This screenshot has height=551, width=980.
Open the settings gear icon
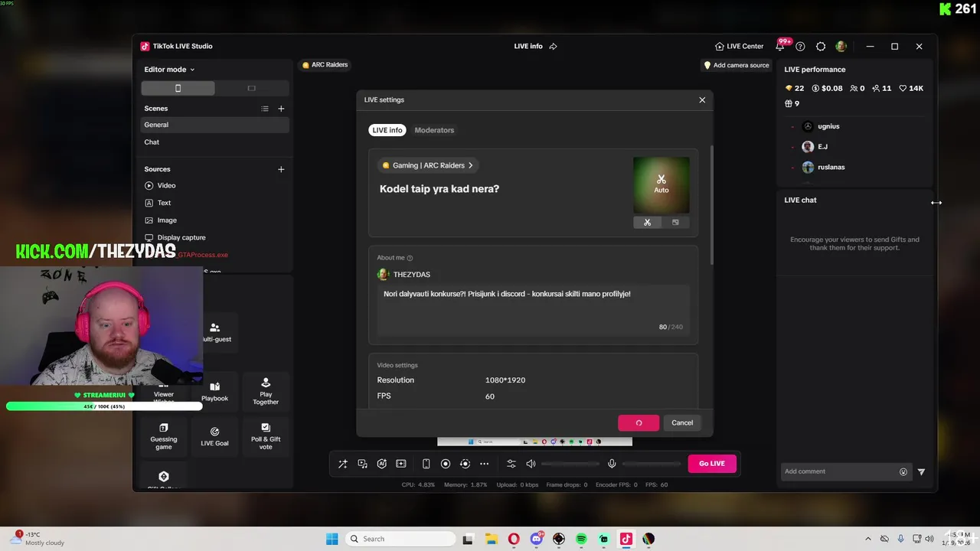(821, 46)
